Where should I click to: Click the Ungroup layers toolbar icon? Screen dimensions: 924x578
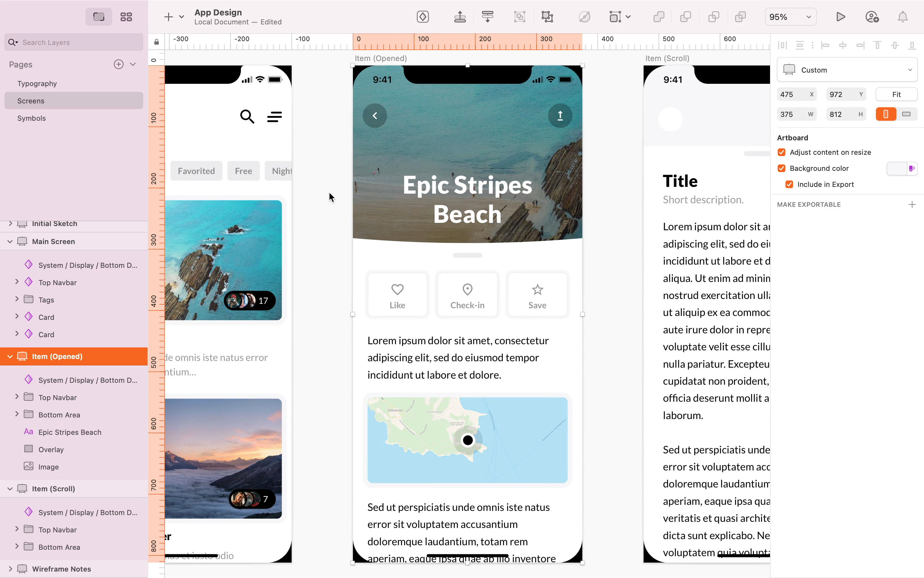547,17
